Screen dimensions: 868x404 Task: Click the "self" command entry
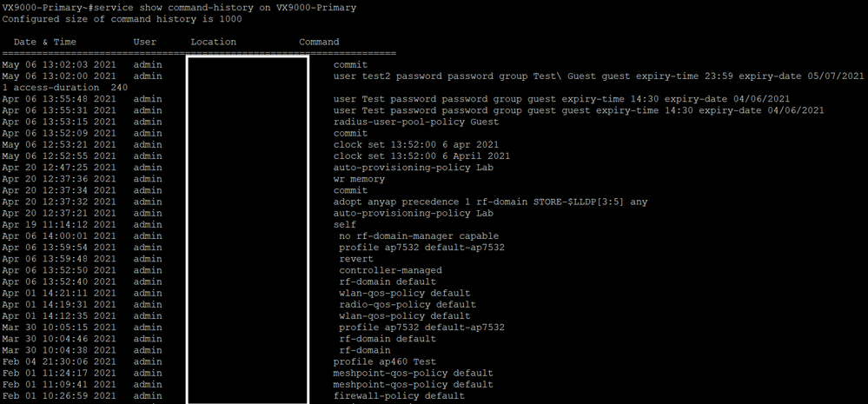click(345, 224)
